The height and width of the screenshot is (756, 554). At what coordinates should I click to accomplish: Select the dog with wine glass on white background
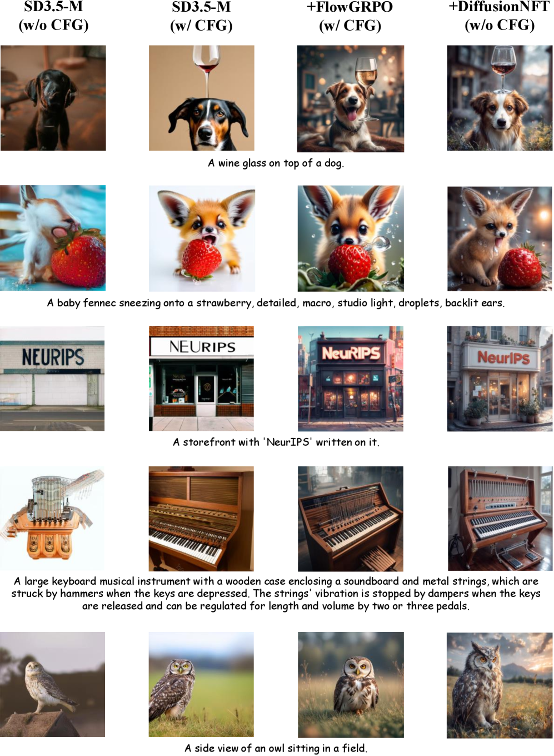coord(201,98)
